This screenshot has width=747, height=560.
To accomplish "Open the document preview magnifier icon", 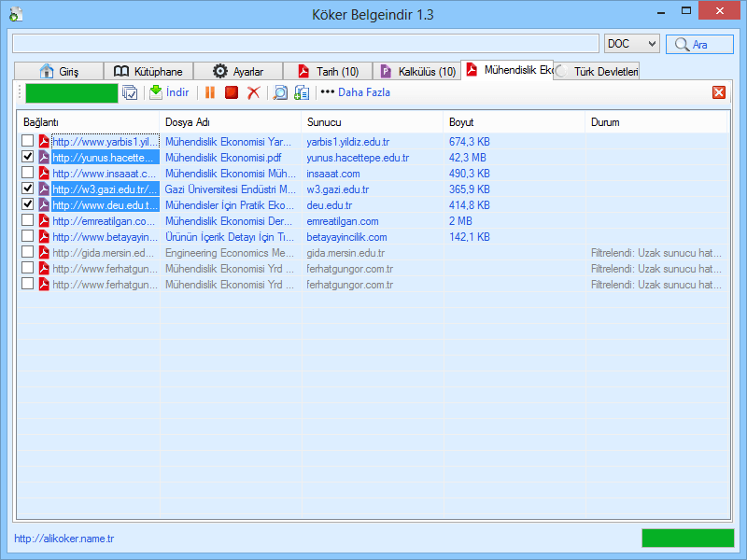I will tap(279, 92).
